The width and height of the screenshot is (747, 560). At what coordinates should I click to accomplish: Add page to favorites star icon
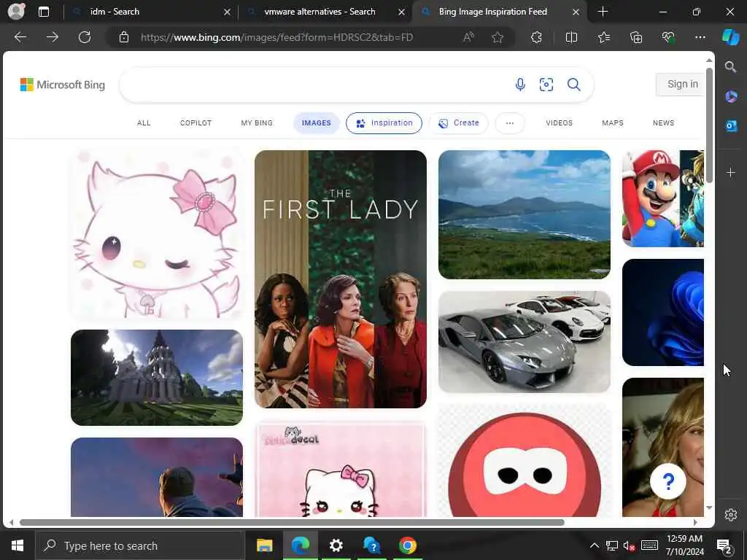pos(498,37)
